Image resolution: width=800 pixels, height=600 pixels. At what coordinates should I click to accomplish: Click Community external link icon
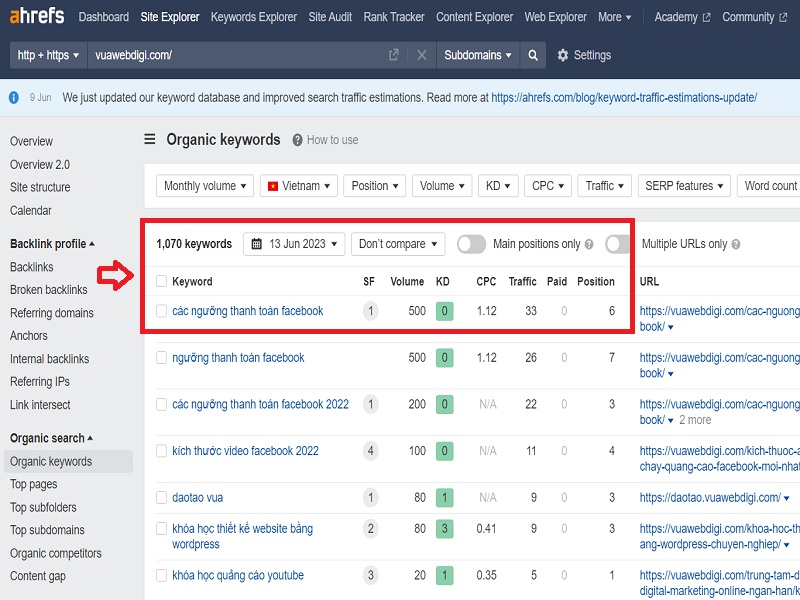click(783, 18)
